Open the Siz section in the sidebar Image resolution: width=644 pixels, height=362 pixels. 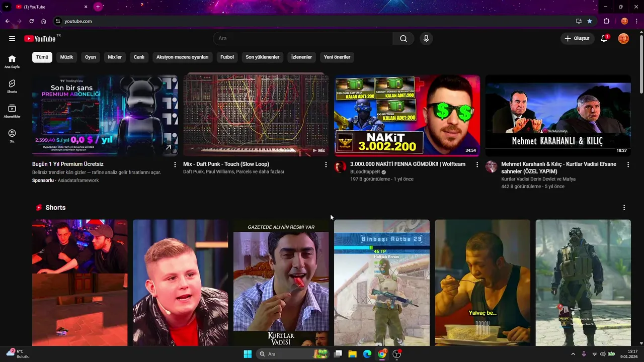point(12,136)
